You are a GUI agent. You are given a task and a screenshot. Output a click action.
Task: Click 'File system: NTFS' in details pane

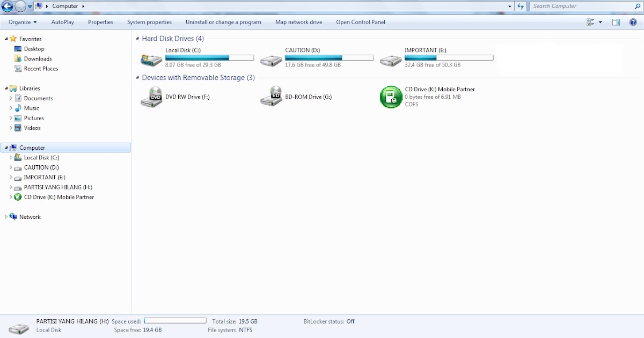pyautogui.click(x=230, y=330)
